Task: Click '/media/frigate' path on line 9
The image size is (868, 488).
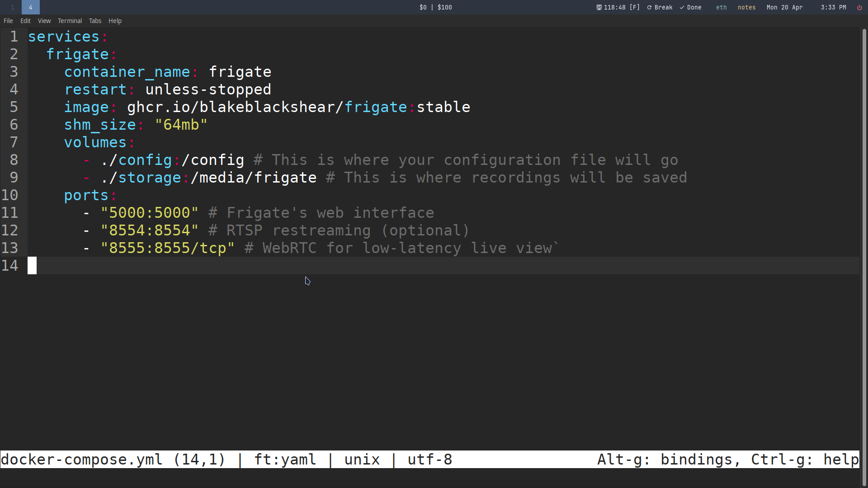Action: pos(254,178)
